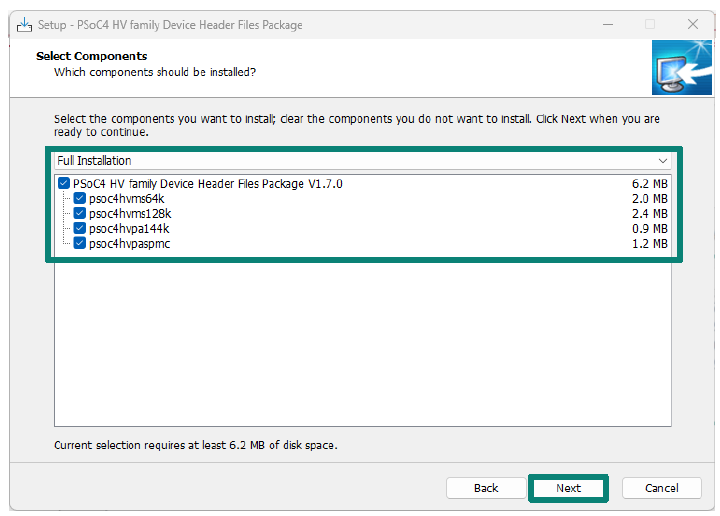Image resolution: width=720 pixels, height=516 pixels.
Task: Cancel the installation
Action: 661,488
